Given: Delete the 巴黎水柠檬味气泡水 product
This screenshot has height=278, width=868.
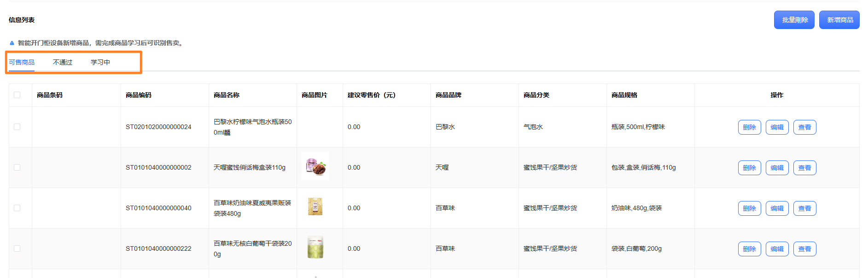Looking at the screenshot, I should [750, 127].
